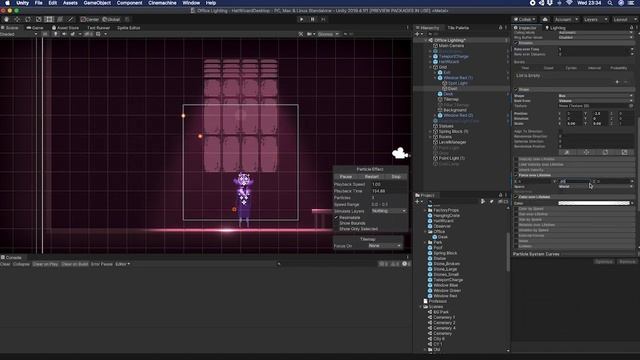The width and height of the screenshot is (640, 360).
Task: Toggle Show Only Selected checkbox
Action: point(337,229)
